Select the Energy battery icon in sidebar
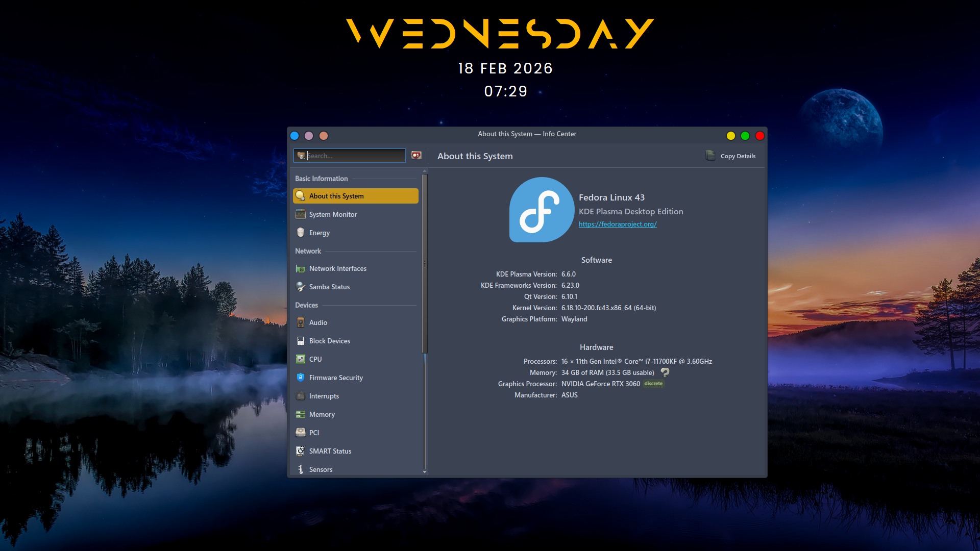This screenshot has height=551, width=980. [301, 233]
